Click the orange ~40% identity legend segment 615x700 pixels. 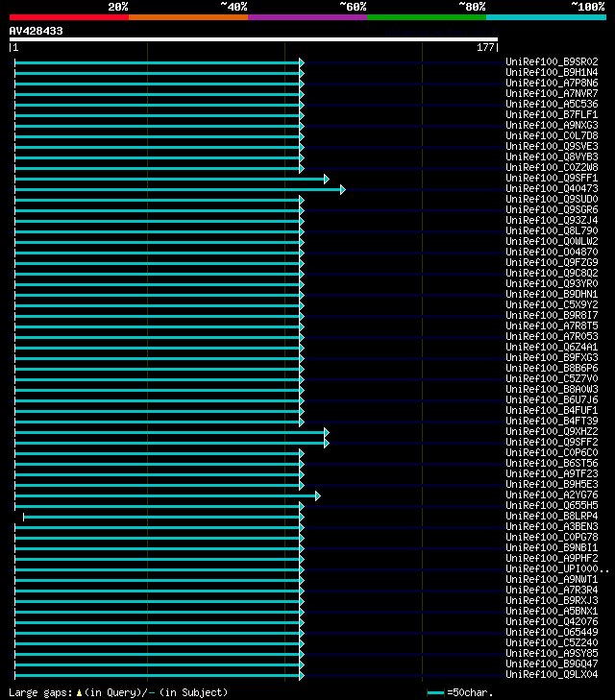pyautogui.click(x=188, y=17)
